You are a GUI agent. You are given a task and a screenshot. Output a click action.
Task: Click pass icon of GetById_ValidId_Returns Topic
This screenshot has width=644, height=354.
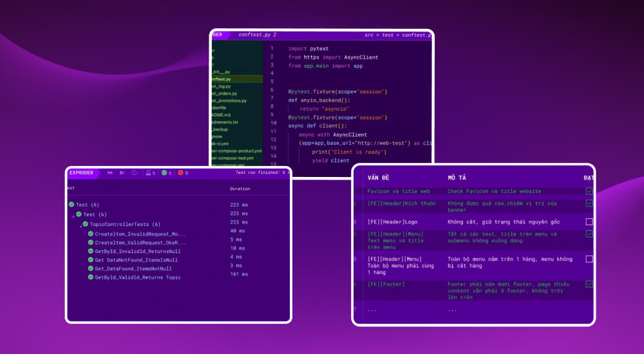91,277
